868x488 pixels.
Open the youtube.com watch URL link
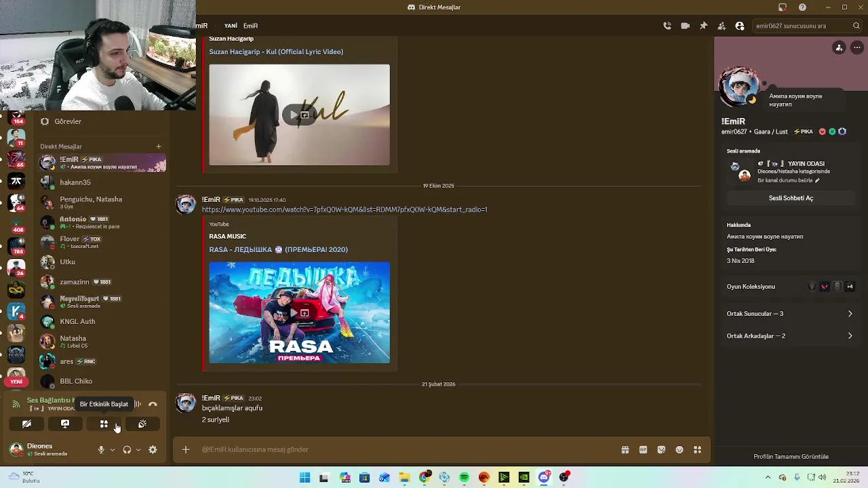point(344,209)
